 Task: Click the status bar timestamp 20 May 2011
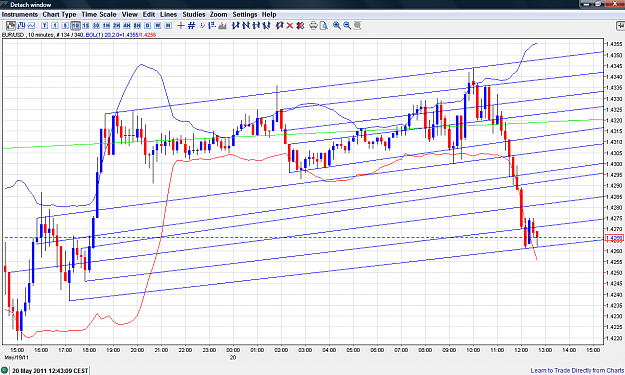click(50, 371)
